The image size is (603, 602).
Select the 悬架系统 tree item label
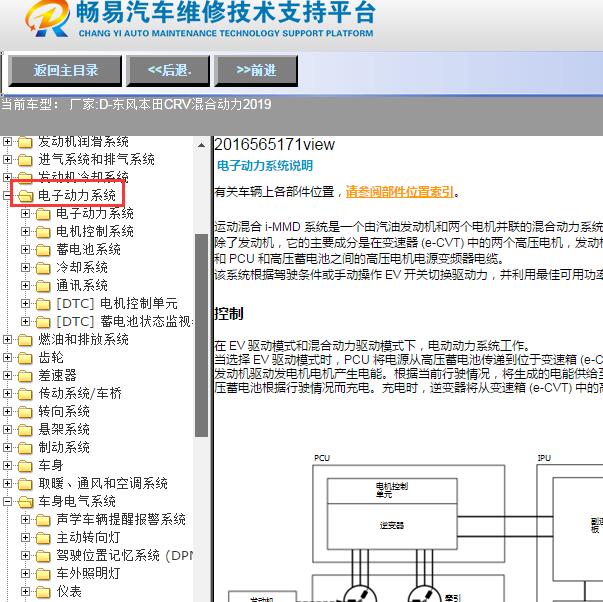(x=64, y=429)
